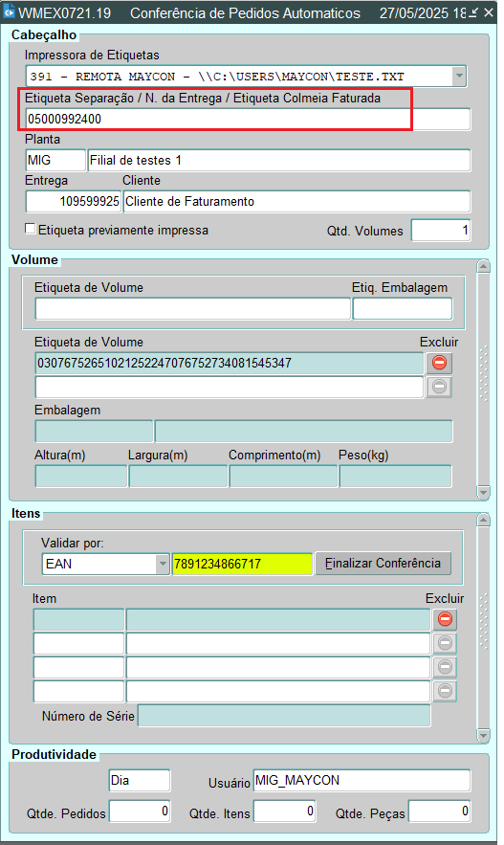
Task: Click the Qtd. Volumes field
Action: click(x=441, y=231)
